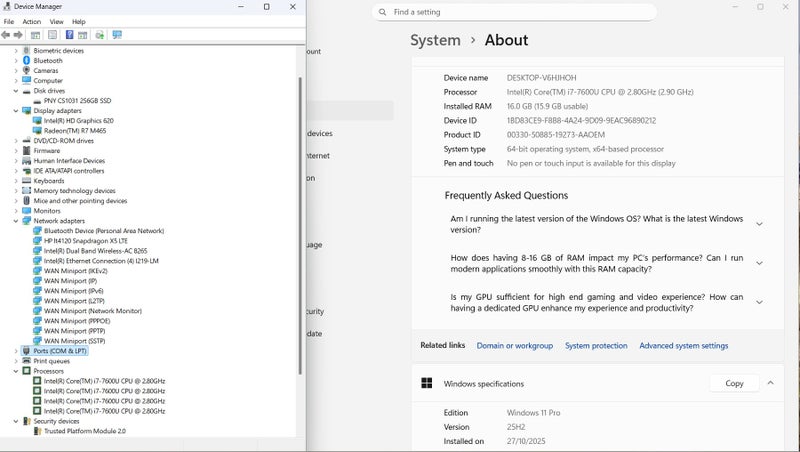Click the blue Help question mark icon
The image size is (800, 452).
tap(69, 35)
